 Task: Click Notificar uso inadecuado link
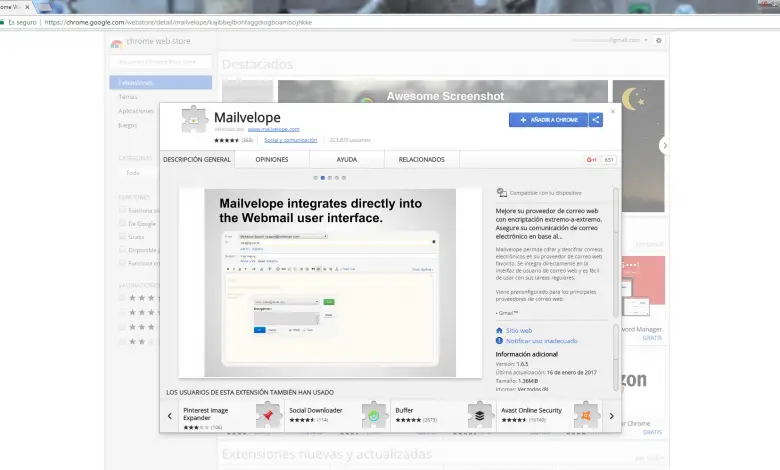pyautogui.click(x=542, y=341)
